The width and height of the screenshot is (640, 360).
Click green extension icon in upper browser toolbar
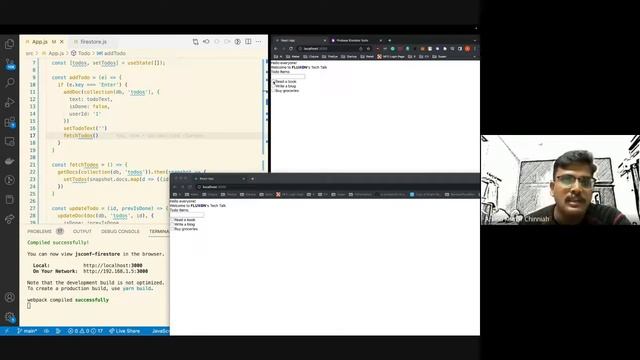click(x=393, y=49)
